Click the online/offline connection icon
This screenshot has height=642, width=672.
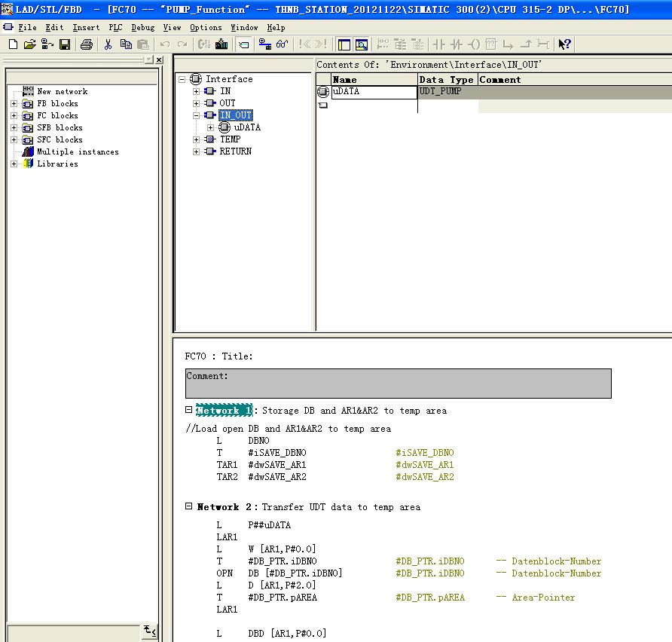click(265, 44)
